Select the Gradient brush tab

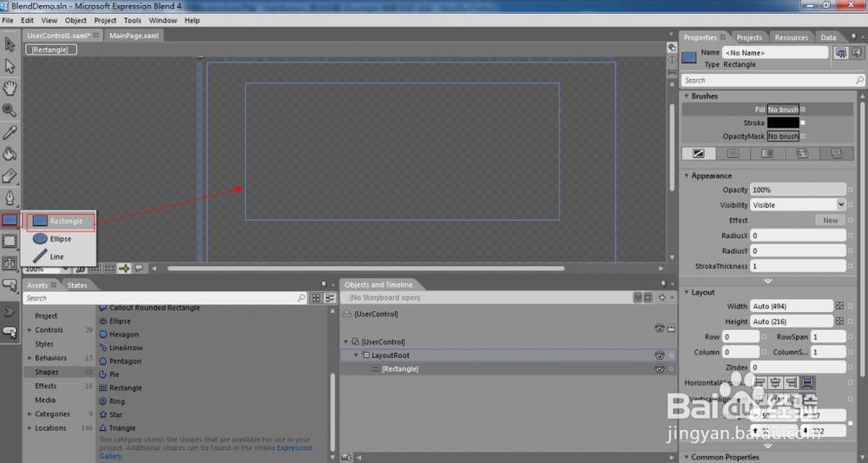point(767,154)
